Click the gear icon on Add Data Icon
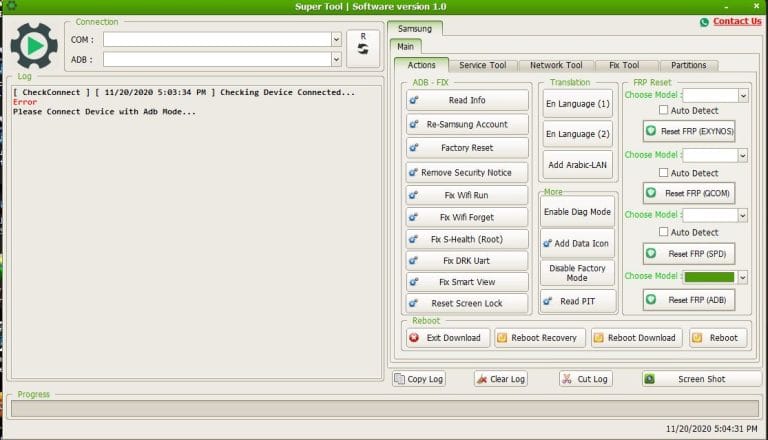 point(548,243)
